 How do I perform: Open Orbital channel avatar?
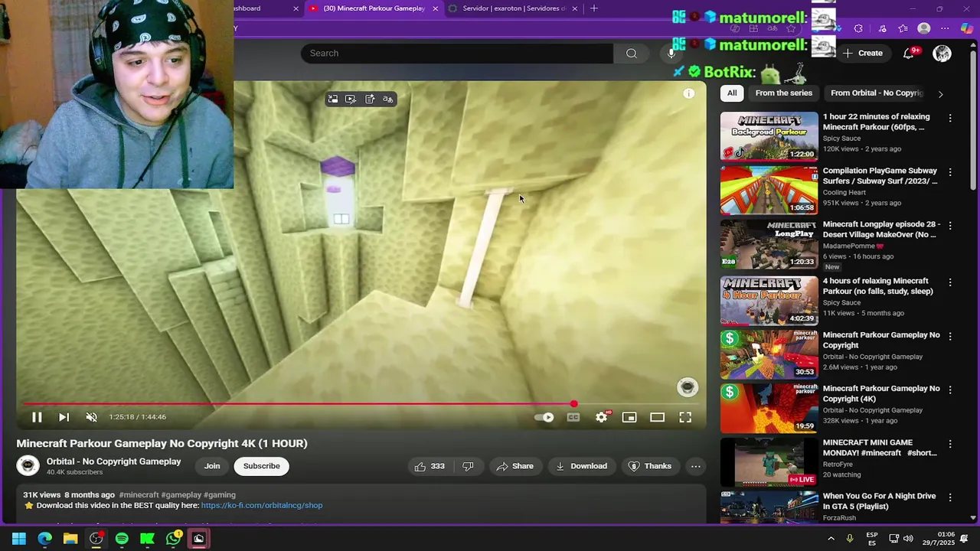click(28, 466)
